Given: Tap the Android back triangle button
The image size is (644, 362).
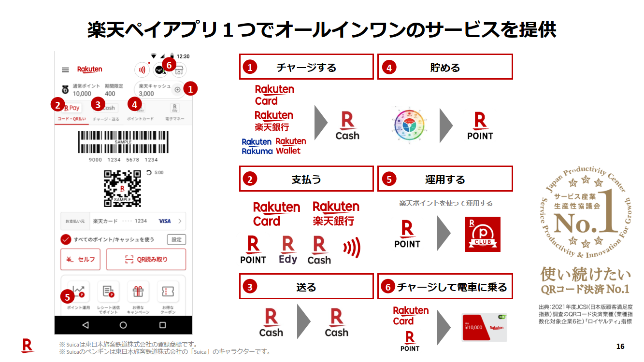Looking at the screenshot, I should coord(85,325).
